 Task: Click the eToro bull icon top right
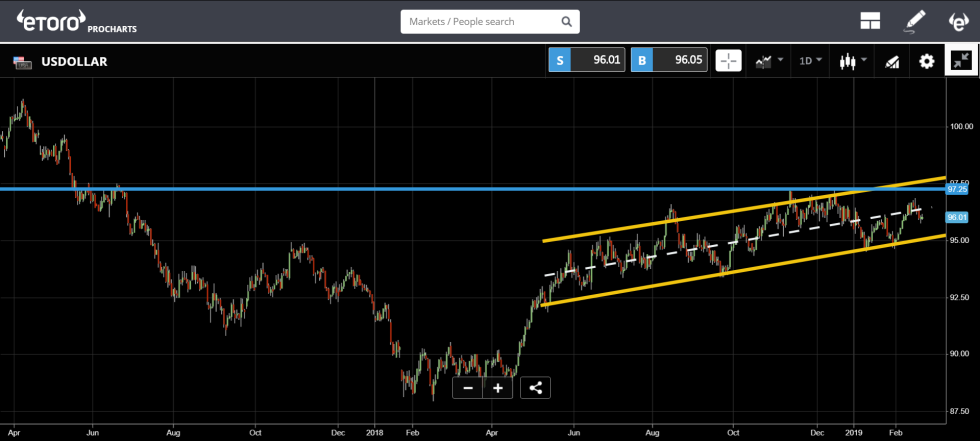(960, 21)
